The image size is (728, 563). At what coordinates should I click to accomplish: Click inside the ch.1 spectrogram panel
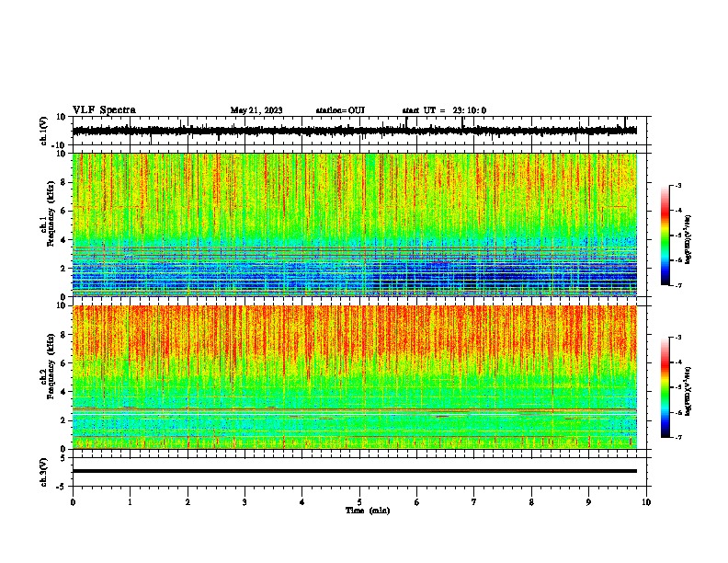point(355,224)
